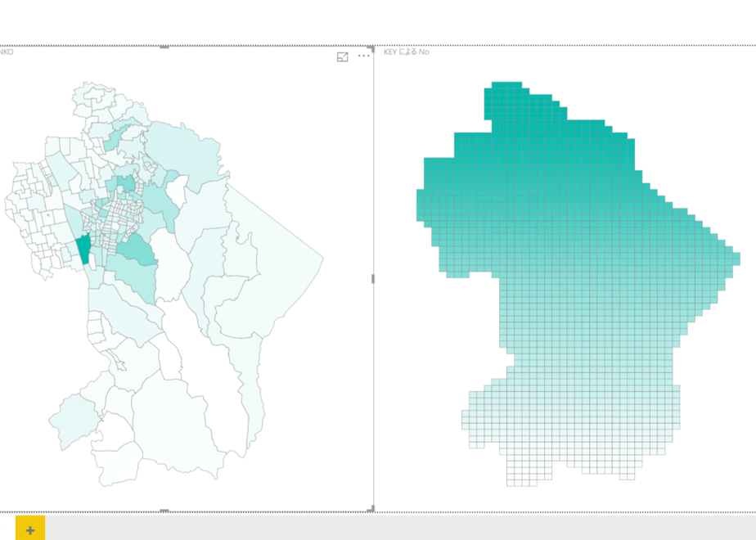
Task: Select the rightmost tip cell of the grid map
Action: pos(736,259)
